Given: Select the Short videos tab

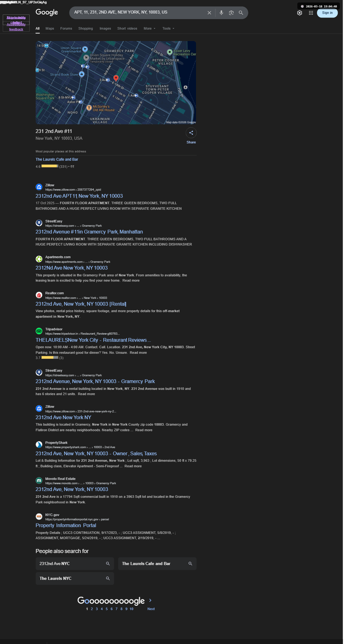Looking at the screenshot, I should coord(127,28).
